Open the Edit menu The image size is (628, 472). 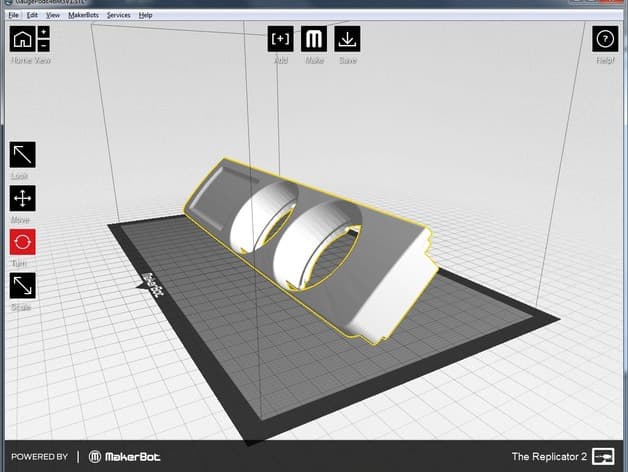coord(32,15)
